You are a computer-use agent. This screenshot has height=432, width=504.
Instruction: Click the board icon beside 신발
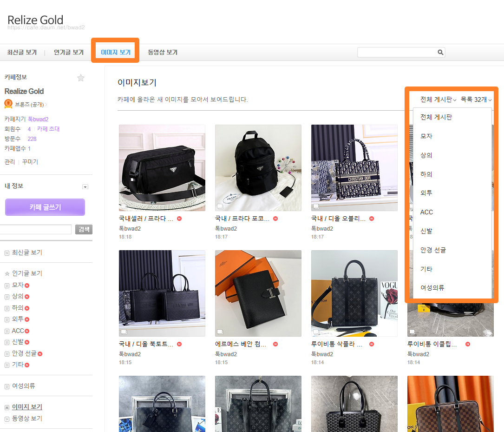7,343
